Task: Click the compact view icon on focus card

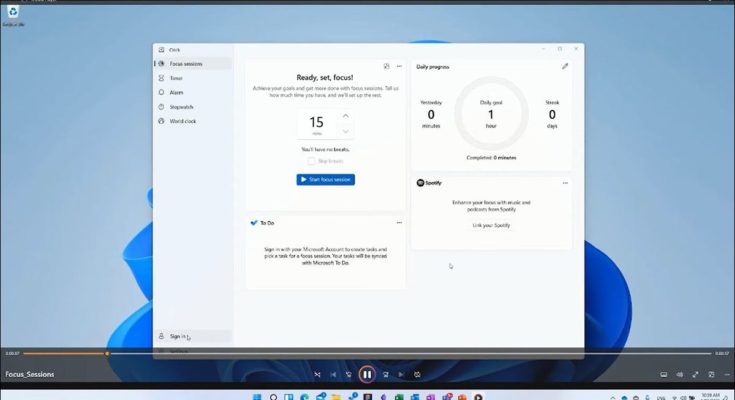Action: 386,66
